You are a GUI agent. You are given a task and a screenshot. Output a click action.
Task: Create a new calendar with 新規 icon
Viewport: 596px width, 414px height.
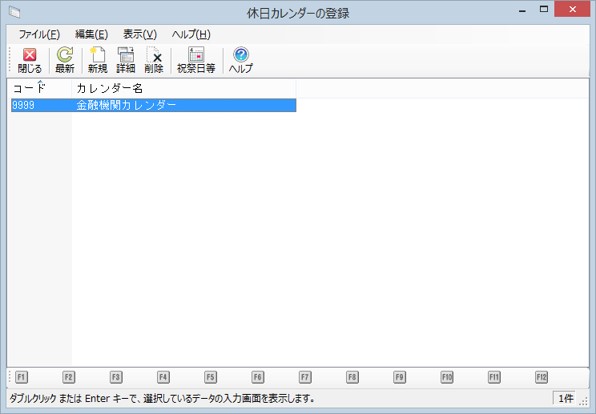click(x=98, y=60)
